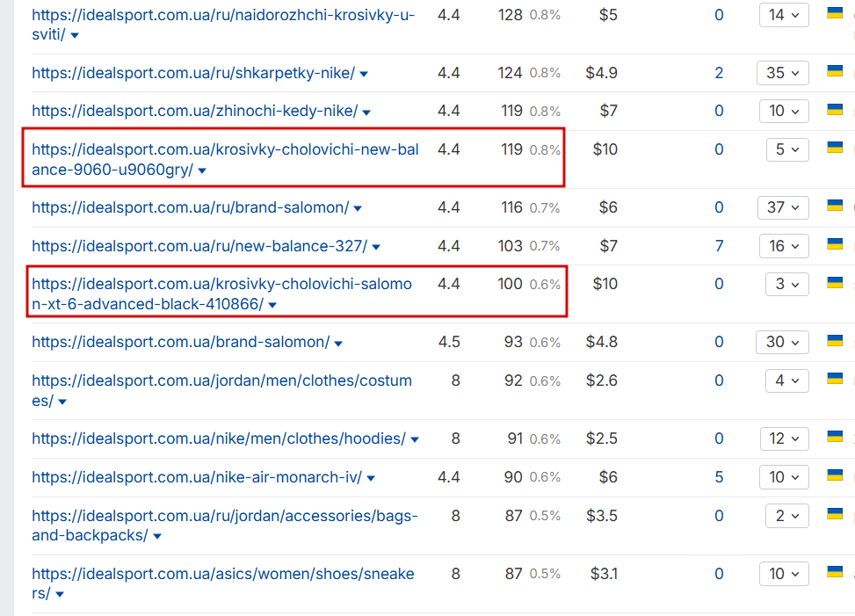855x616 pixels.
Task: Click the Ukraine flag in new-balance-327 row
Action: point(835,243)
